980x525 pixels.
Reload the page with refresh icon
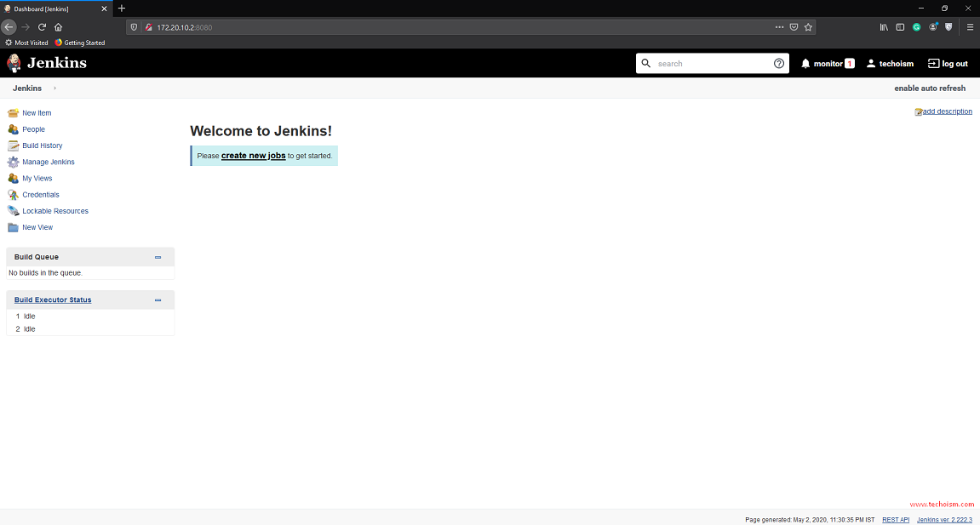pos(42,27)
